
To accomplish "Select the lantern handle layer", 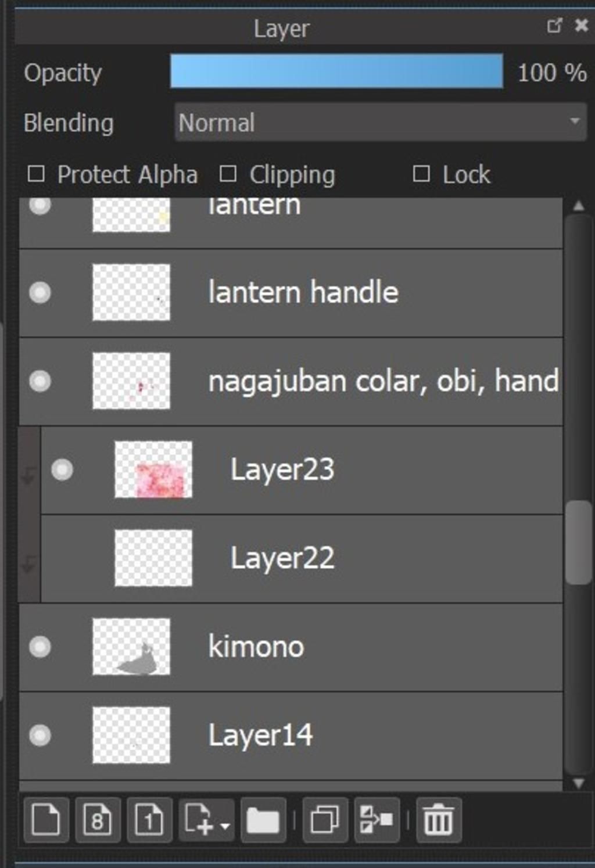I will [x=291, y=293].
